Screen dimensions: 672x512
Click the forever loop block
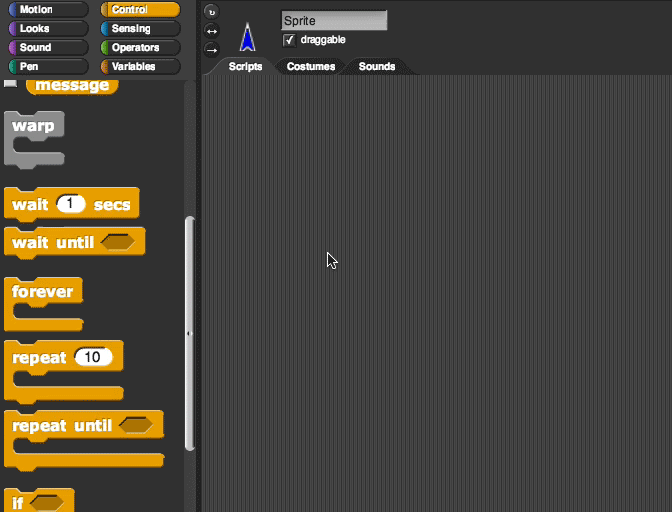point(42,292)
